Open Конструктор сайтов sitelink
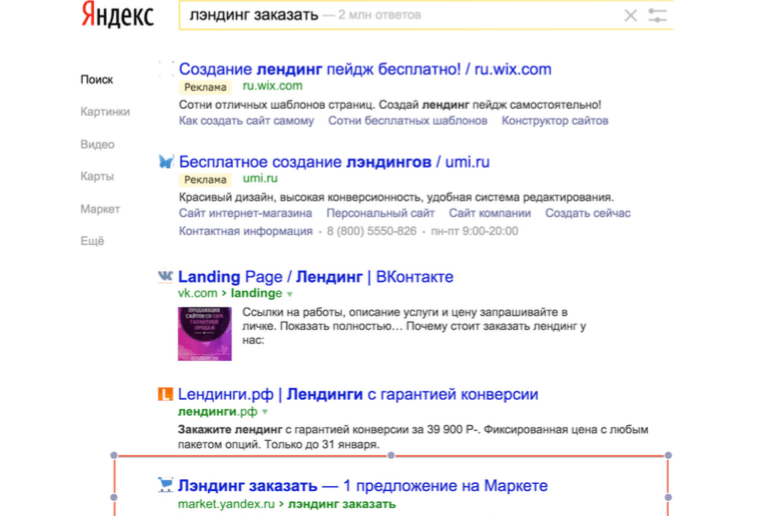Image resolution: width=778 pixels, height=516 pixels. click(555, 121)
